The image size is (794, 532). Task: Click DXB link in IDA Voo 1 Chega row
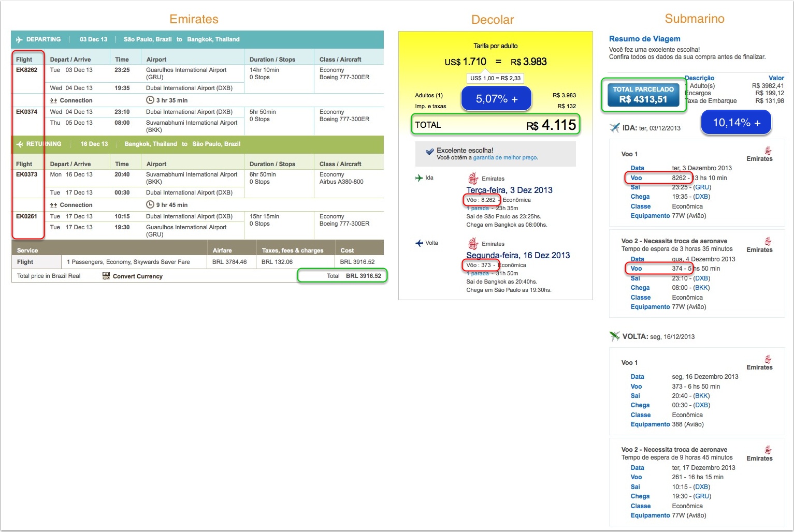702,197
